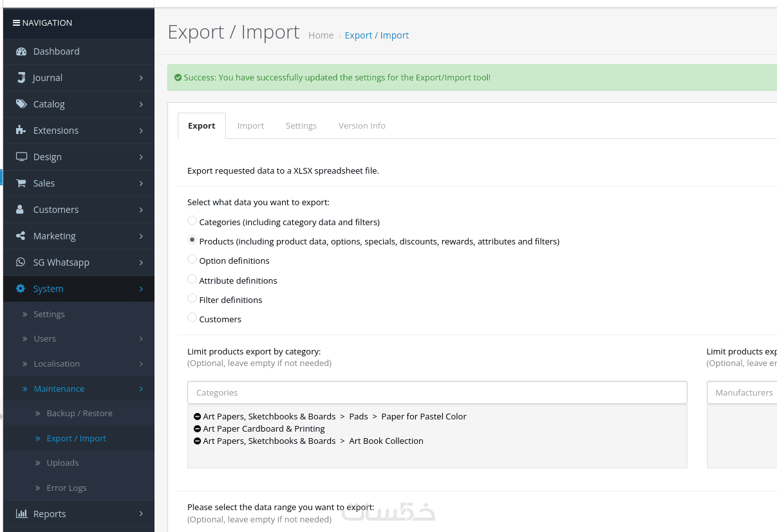Collapse the Maintenance submenu chevron
This screenshot has height=532, width=777.
141,389
